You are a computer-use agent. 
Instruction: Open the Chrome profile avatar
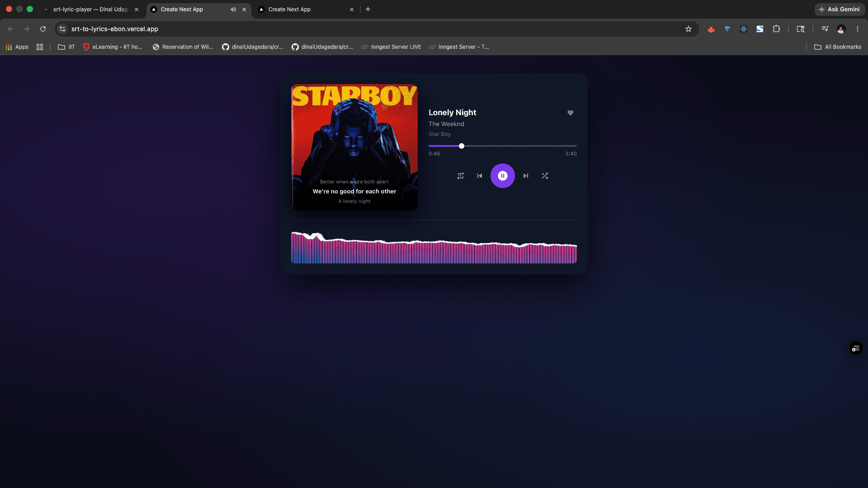(x=841, y=29)
